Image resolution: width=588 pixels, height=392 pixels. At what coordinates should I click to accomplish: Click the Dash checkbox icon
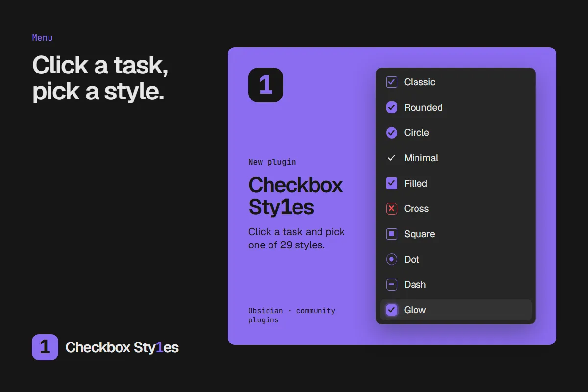[x=392, y=285]
